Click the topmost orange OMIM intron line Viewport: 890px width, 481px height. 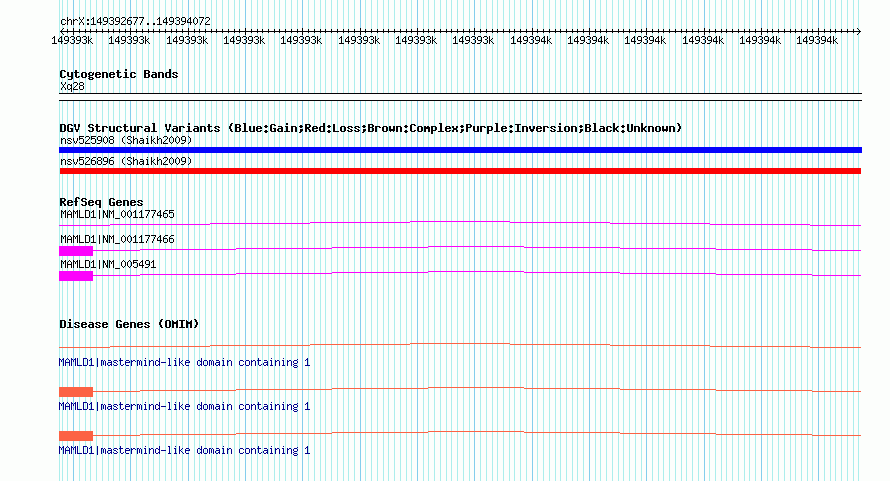click(460, 345)
